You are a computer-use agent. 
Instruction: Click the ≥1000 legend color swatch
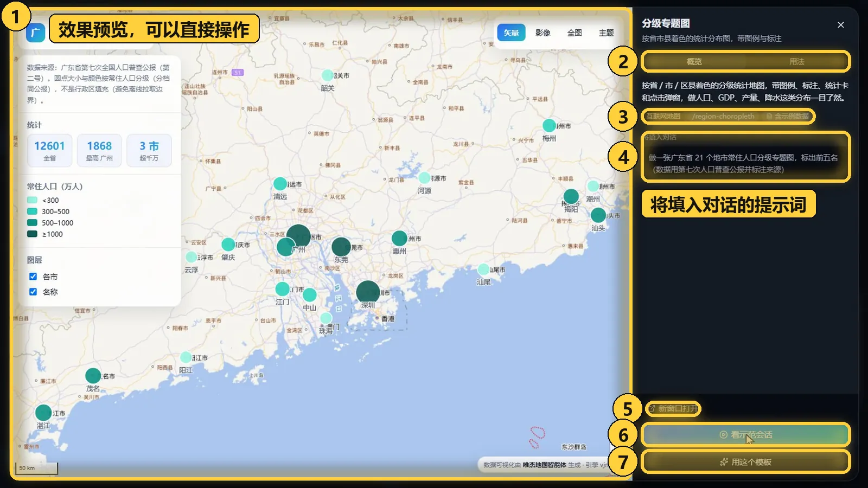(x=32, y=234)
